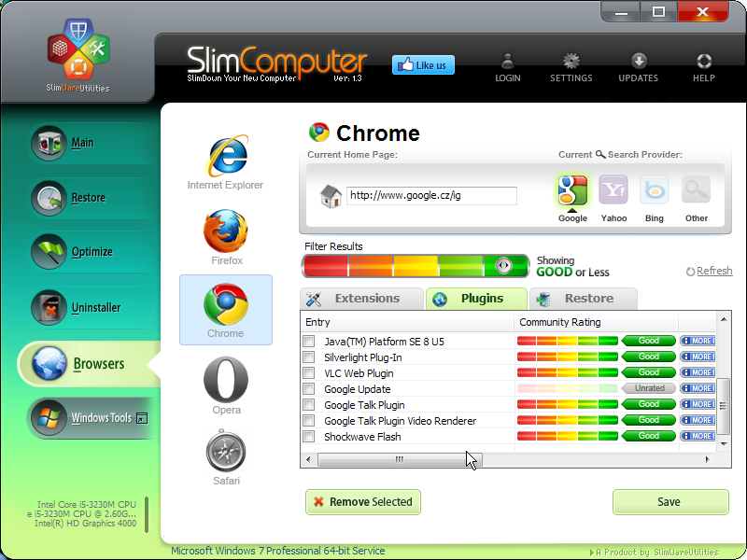Switch to the Extensions tab
The height and width of the screenshot is (560, 747).
click(x=361, y=299)
